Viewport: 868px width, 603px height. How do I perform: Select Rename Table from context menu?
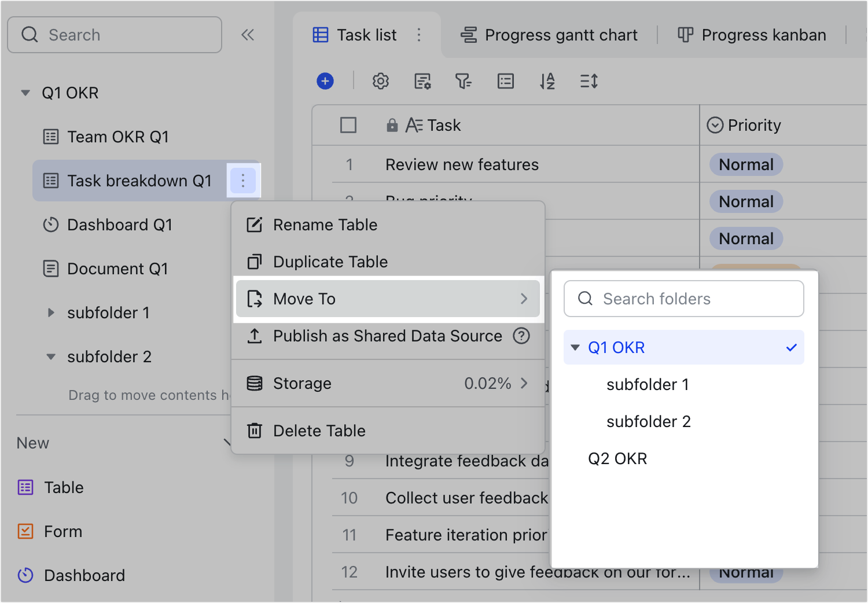(325, 225)
